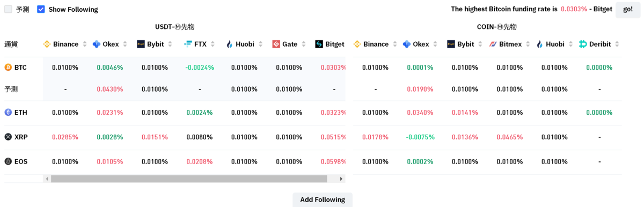Screen dimensions: 644x207
Task: Click the Add Following button
Action: click(323, 199)
